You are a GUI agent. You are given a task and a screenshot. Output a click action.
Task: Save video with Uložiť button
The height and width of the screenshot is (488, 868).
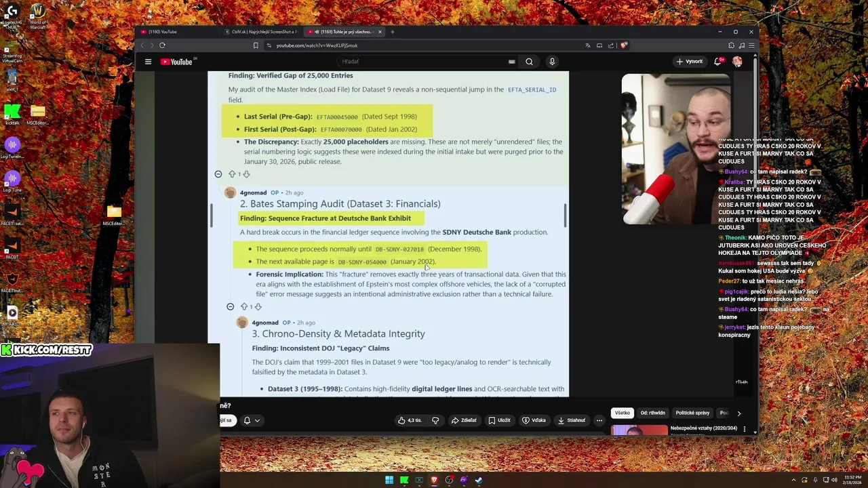pyautogui.click(x=499, y=420)
